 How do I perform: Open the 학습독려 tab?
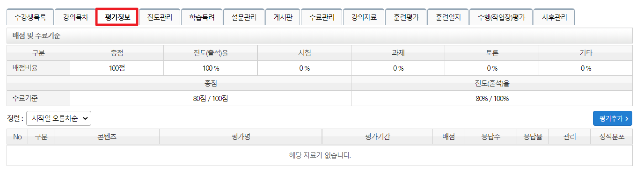click(202, 18)
